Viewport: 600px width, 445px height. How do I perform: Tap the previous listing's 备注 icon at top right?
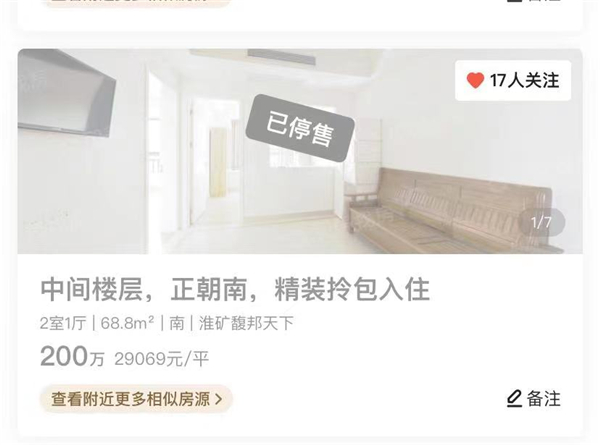pyautogui.click(x=533, y=1)
